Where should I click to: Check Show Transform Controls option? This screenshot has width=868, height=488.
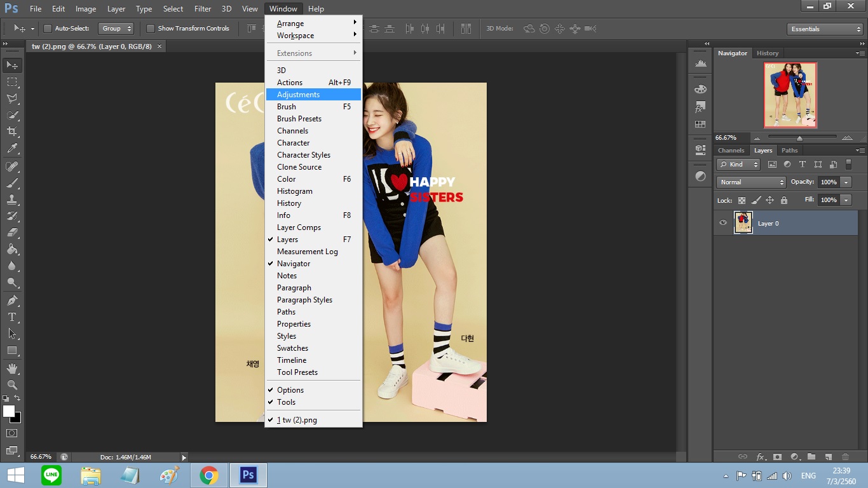[151, 29]
